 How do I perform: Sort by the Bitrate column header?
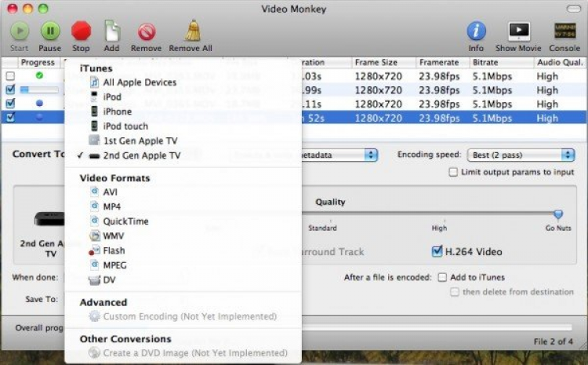coord(502,62)
